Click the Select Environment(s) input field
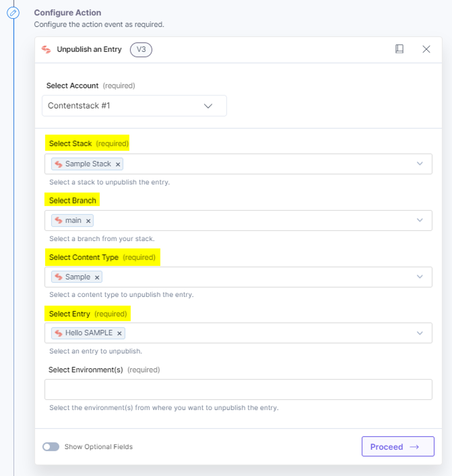This screenshot has width=452, height=476. [x=238, y=389]
